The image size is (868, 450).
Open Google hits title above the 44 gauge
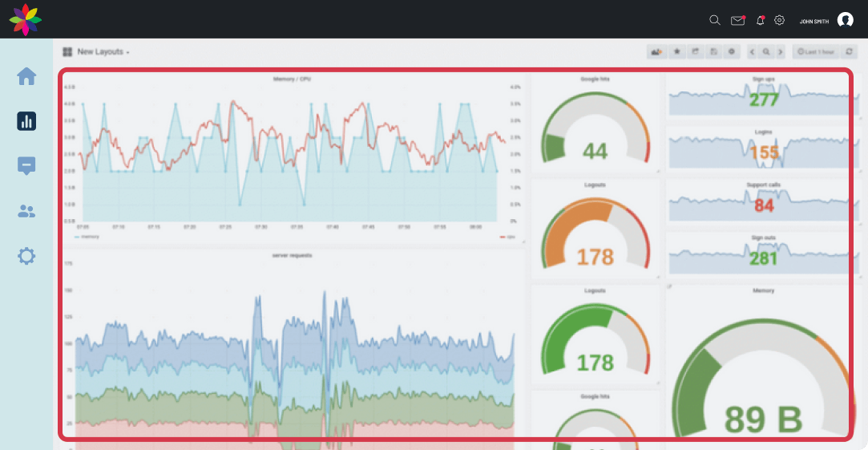point(595,79)
